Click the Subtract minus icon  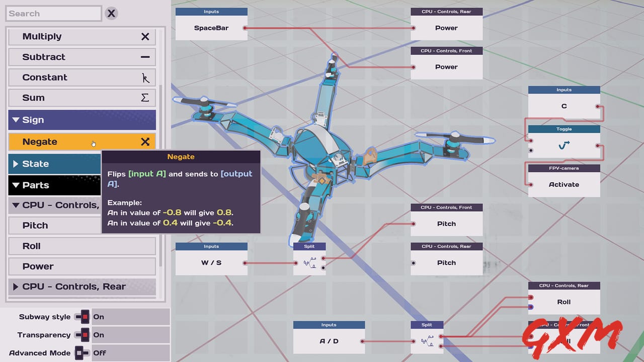tap(145, 57)
